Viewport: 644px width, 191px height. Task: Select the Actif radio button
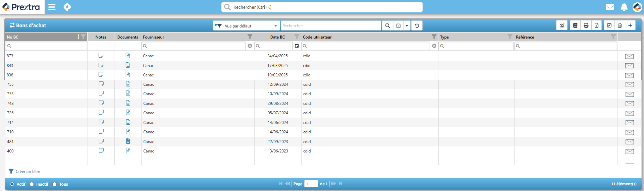(x=12, y=184)
